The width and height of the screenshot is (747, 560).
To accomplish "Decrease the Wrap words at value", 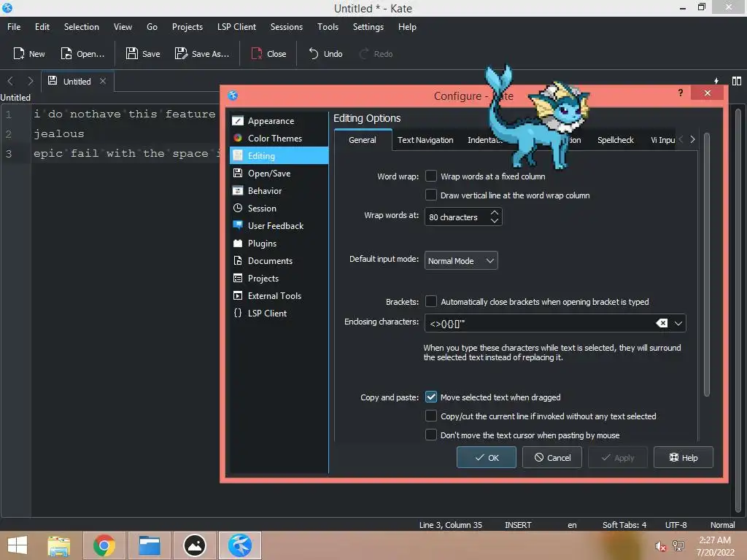I will (x=495, y=221).
